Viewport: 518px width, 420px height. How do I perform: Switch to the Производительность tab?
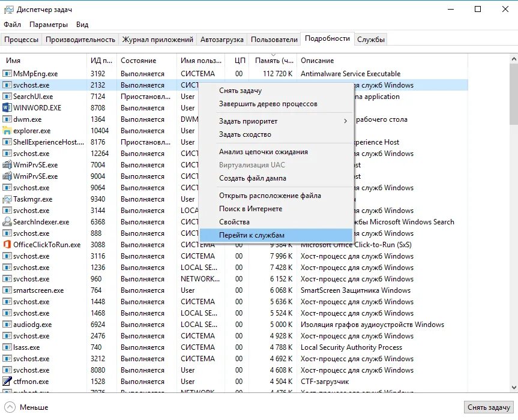click(80, 40)
